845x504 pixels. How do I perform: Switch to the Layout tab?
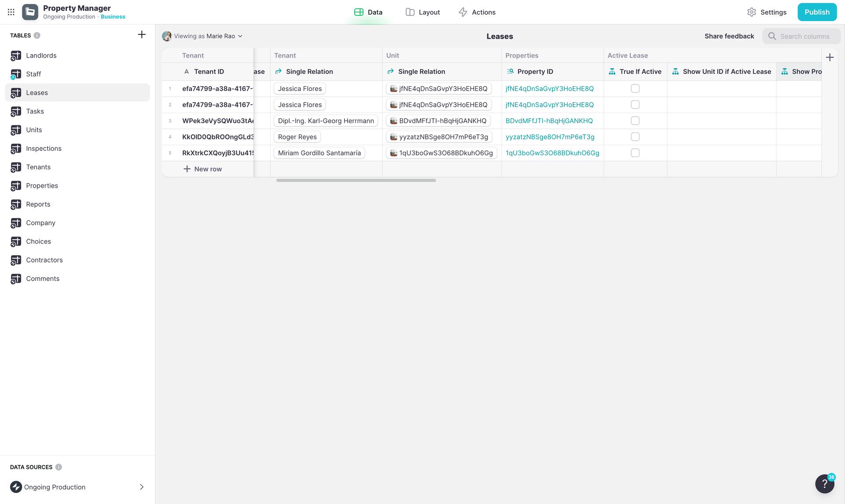coord(422,12)
